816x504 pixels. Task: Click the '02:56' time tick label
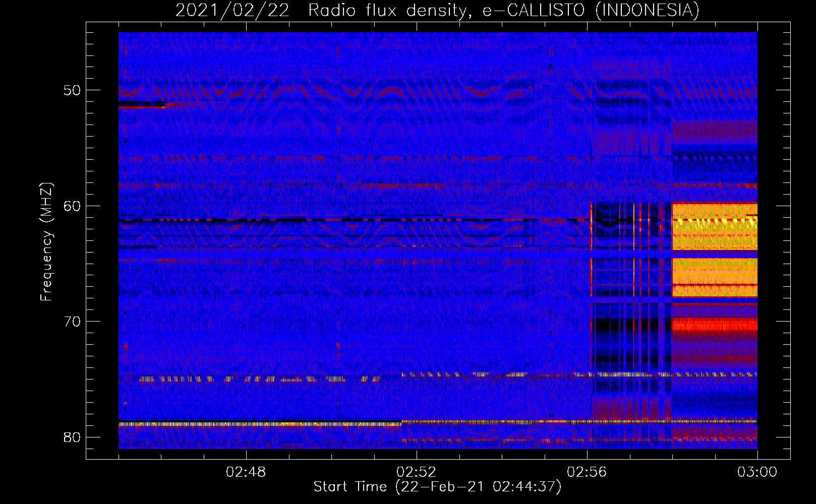pyautogui.click(x=587, y=472)
